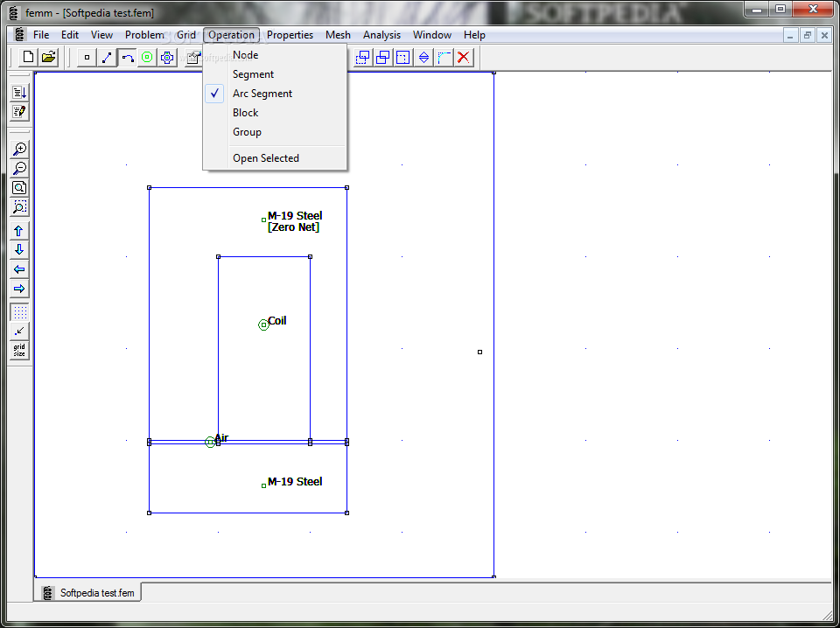Open the Help menu
Screen dimensions: 840x628
[474, 35]
